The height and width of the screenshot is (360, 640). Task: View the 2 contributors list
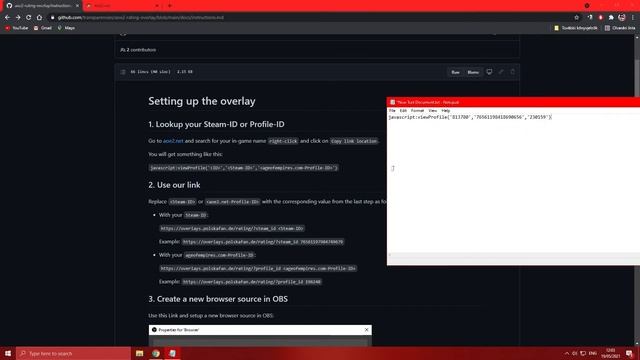coord(138,50)
